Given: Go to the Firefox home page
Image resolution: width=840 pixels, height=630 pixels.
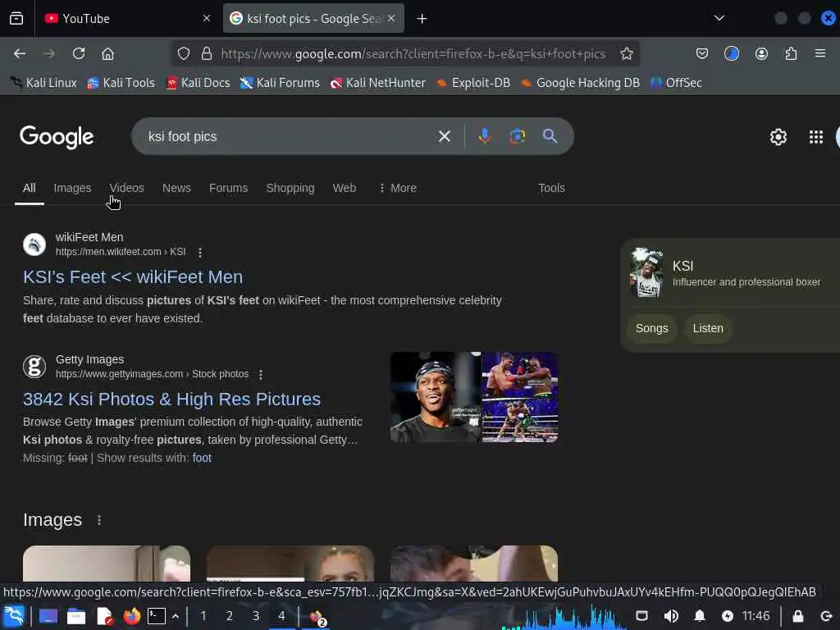Looking at the screenshot, I should click(x=107, y=53).
